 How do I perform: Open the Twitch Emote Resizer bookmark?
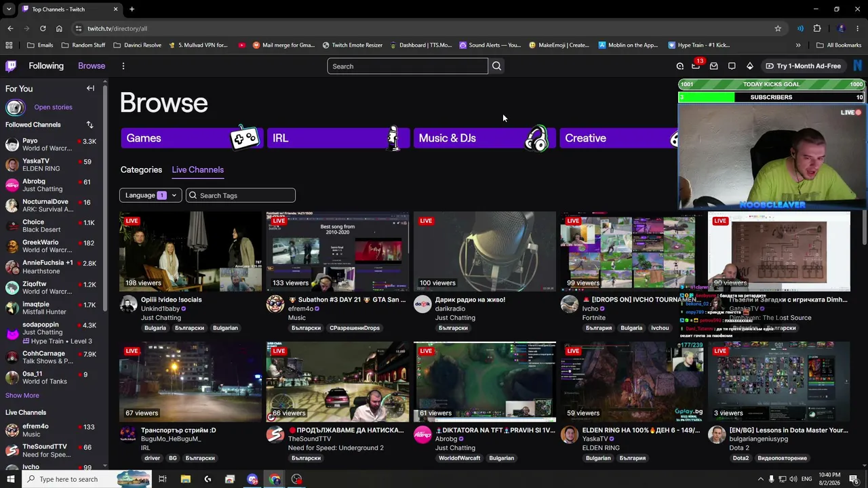353,45
